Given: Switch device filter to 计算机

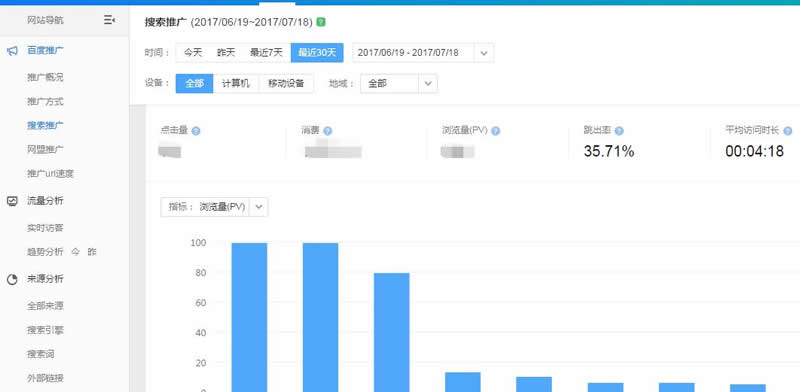Looking at the screenshot, I should click(236, 84).
